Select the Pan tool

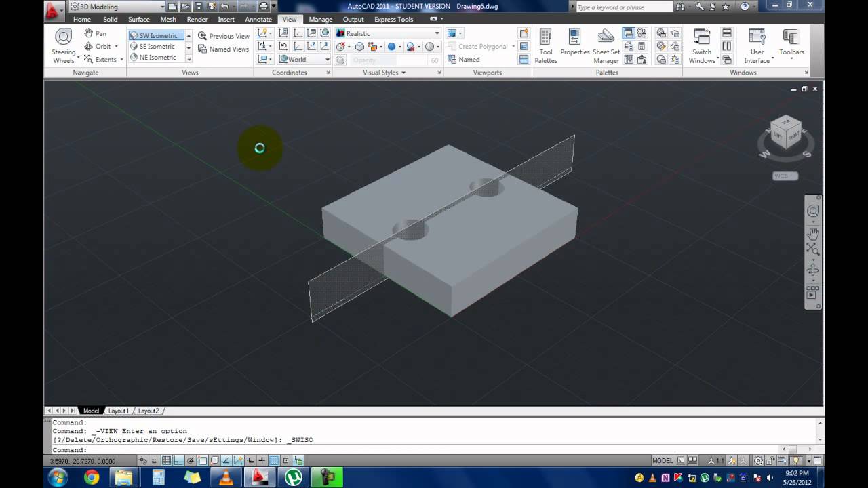tap(96, 33)
